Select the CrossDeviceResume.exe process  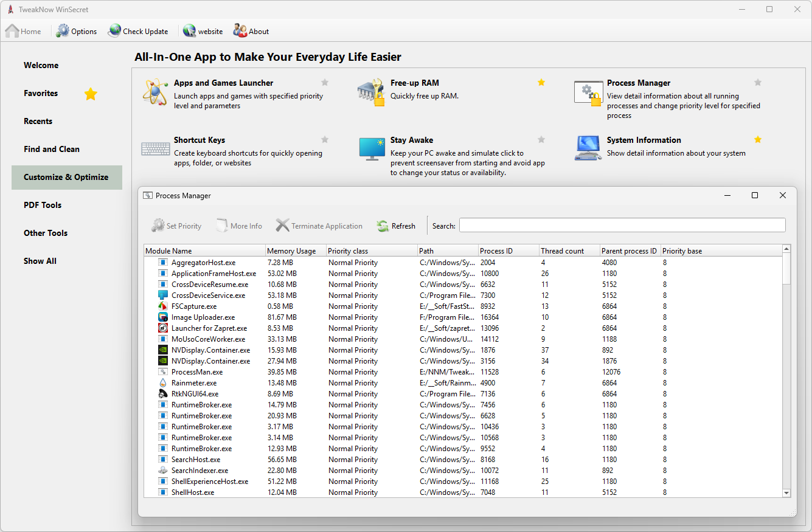click(463, 285)
